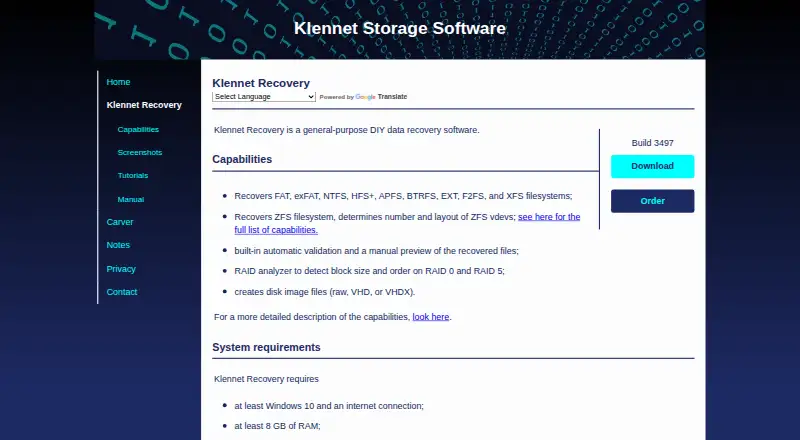The height and width of the screenshot is (440, 800).
Task: Select Klennet Recovery in the sidebar
Action: click(144, 105)
